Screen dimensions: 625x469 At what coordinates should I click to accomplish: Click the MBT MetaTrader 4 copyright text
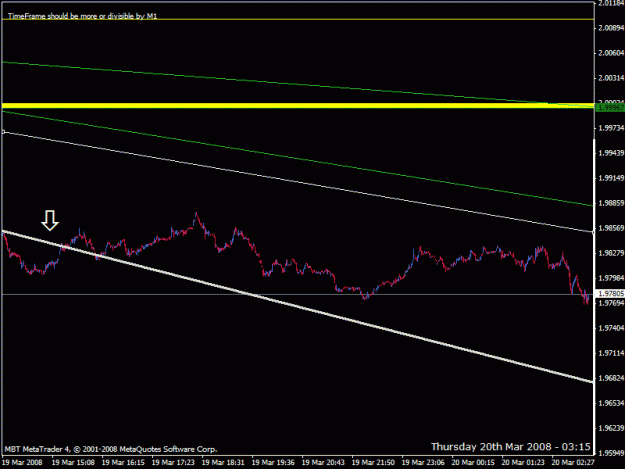111,449
